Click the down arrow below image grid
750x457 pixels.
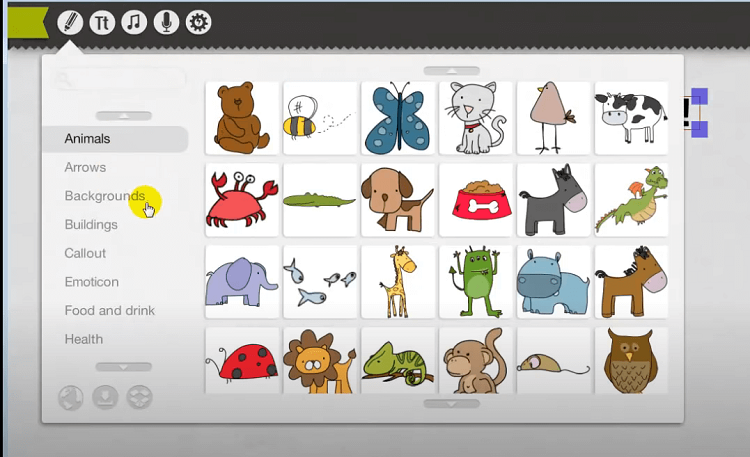tap(452, 404)
